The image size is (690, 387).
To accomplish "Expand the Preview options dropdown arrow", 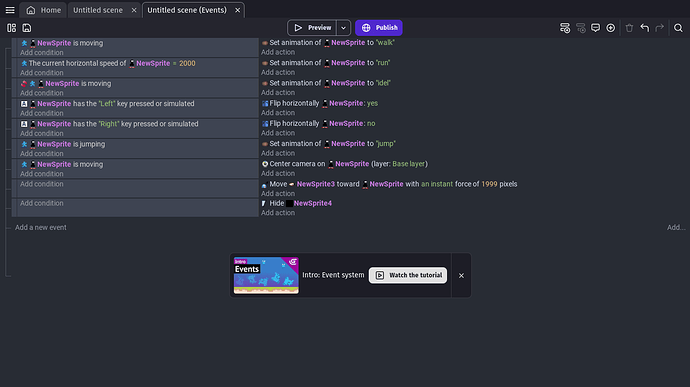I will tap(343, 28).
